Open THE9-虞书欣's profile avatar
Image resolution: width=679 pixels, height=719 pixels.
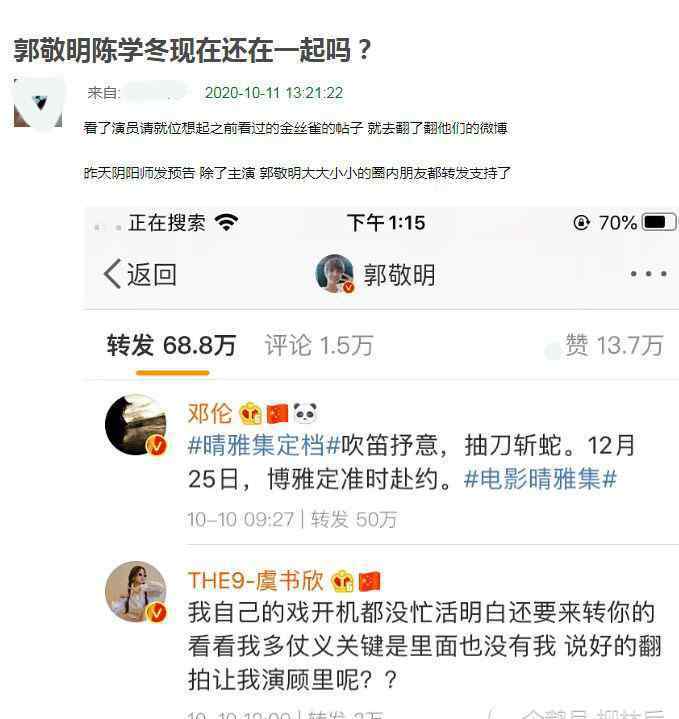tap(136, 592)
